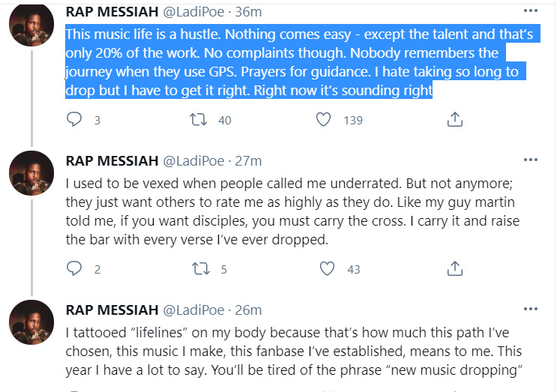Open RAP MESSIAH name on the first tweet
Screen dimensions: 557x392
[112, 13]
